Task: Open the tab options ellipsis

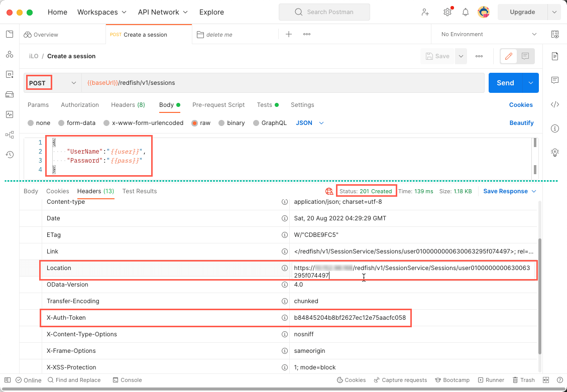Action: [307, 34]
